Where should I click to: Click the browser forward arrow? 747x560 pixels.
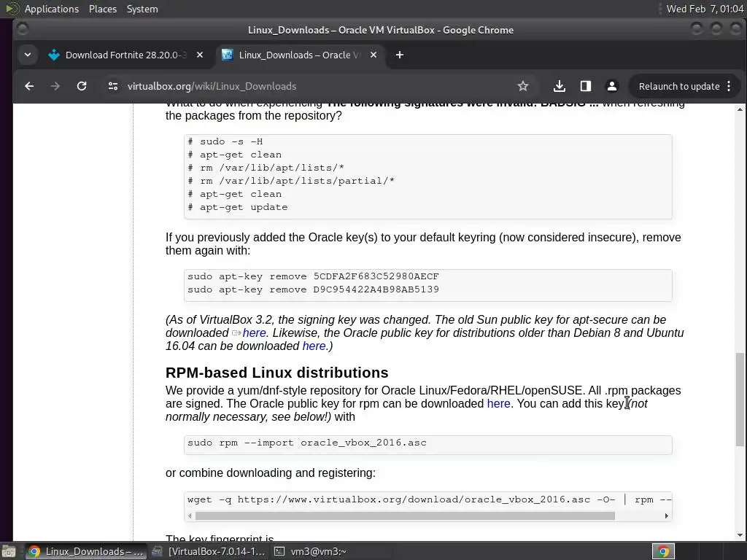click(55, 86)
